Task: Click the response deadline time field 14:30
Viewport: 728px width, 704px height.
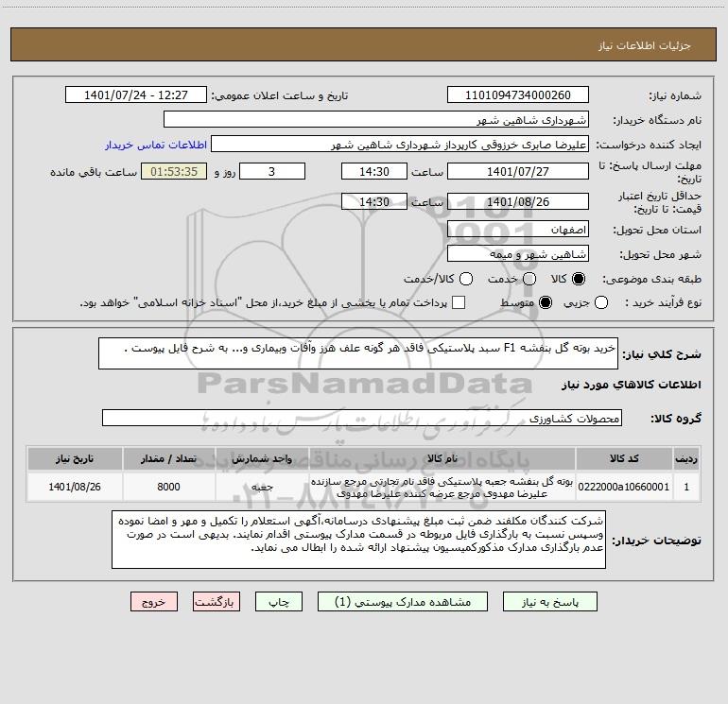Action: [374, 171]
